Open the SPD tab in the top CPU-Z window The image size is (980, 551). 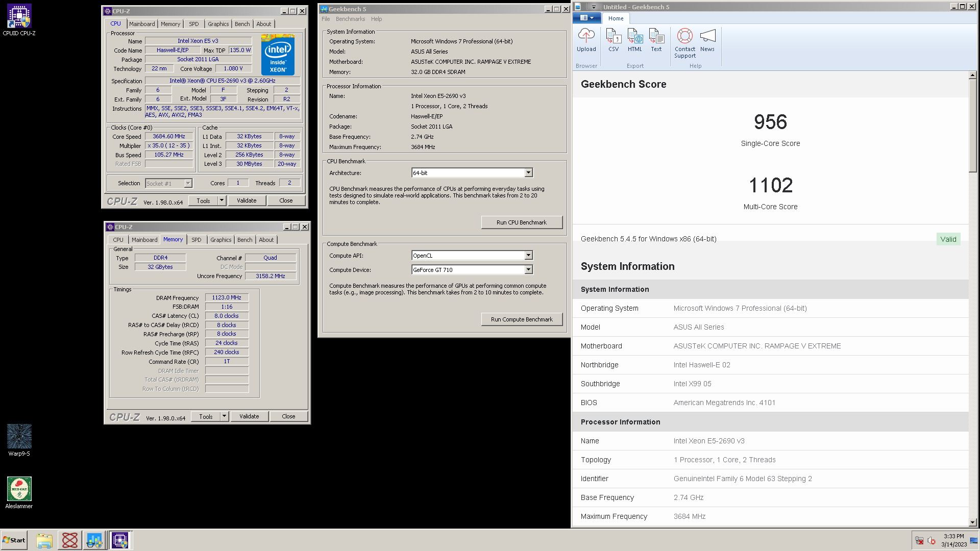pos(194,24)
